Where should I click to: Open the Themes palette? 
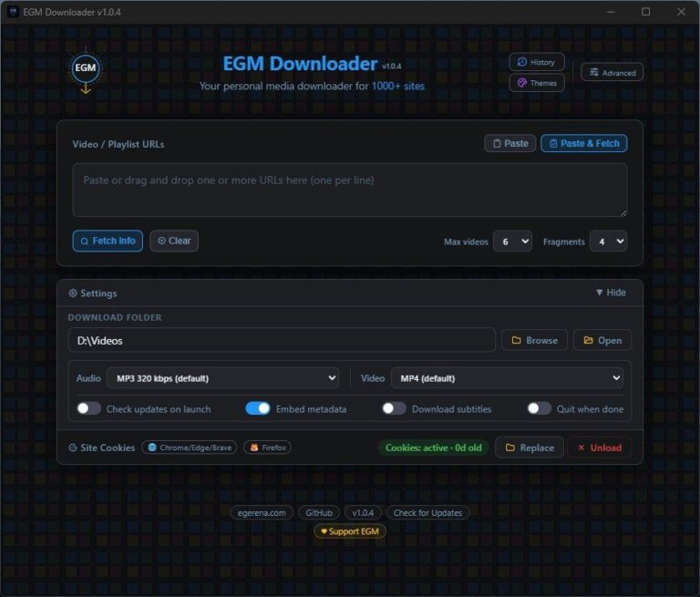click(537, 83)
